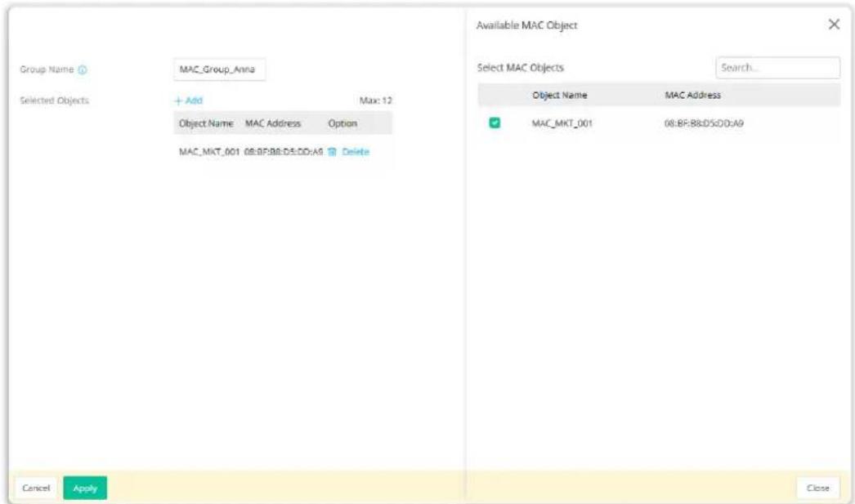This screenshot has width=855, height=504.
Task: Click MAC Address header in Selected Objects table
Action: [x=273, y=123]
